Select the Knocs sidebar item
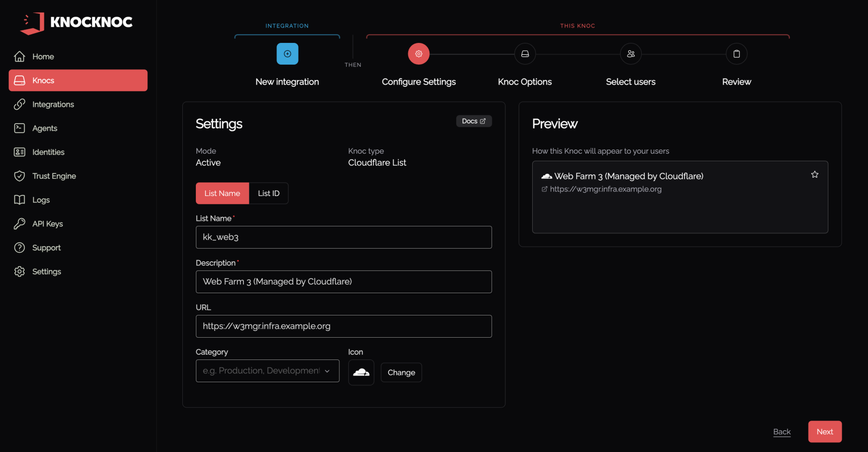Image resolution: width=868 pixels, height=452 pixels. [78, 80]
